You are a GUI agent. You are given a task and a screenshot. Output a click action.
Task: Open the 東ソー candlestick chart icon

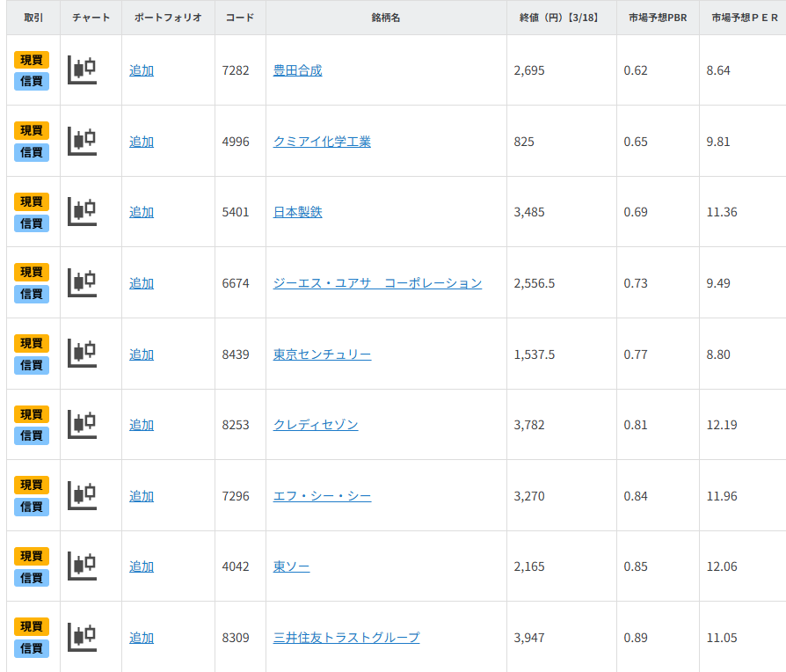[x=83, y=566]
